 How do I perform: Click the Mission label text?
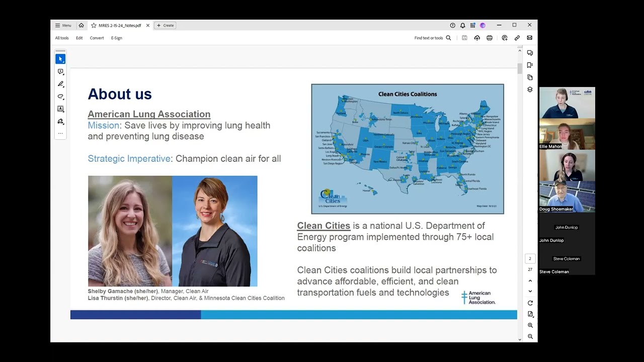point(103,126)
